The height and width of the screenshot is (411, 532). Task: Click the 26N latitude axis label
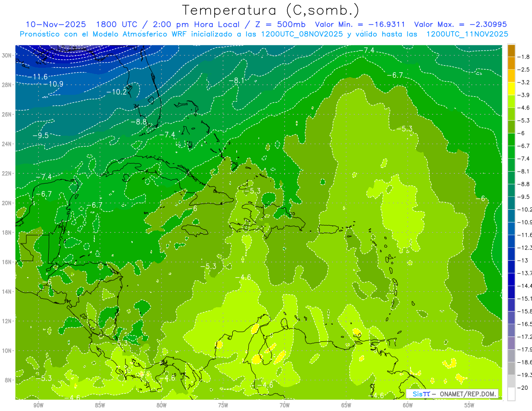pyautogui.click(x=6, y=114)
